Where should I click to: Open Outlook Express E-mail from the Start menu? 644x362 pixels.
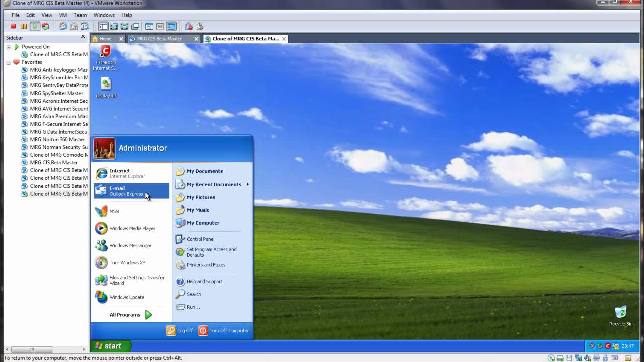coord(131,191)
